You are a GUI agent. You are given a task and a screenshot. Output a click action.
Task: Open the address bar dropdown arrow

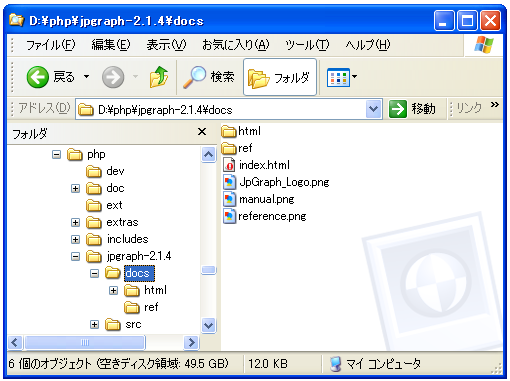click(x=374, y=109)
